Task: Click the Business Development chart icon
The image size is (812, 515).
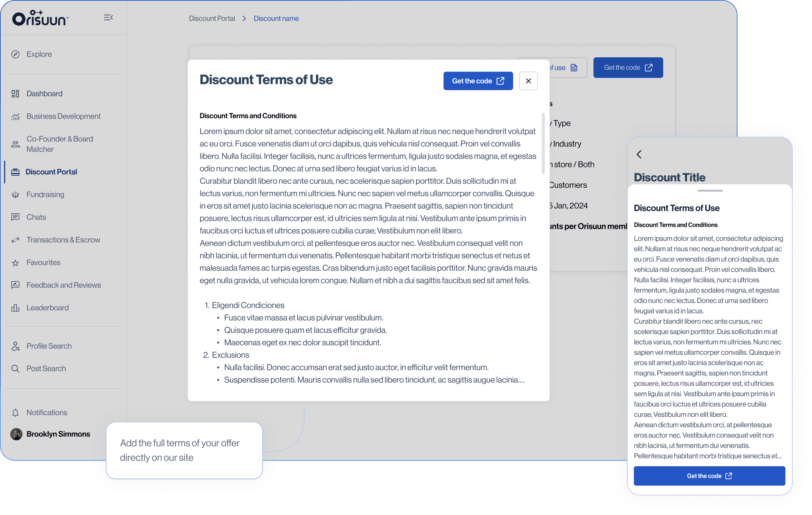Action: point(15,116)
